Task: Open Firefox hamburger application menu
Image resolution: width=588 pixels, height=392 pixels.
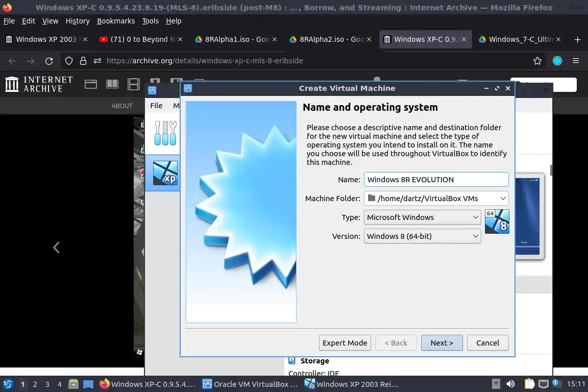Action: [576, 61]
